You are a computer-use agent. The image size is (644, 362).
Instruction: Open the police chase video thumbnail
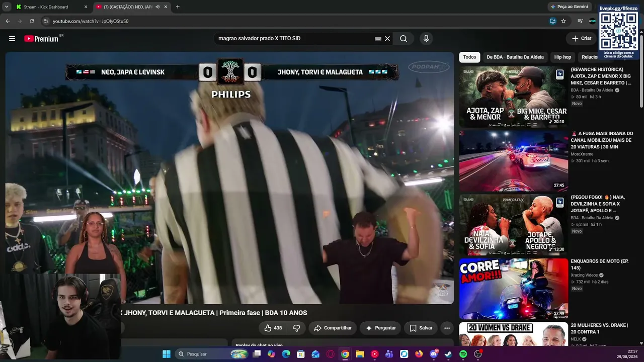point(513,161)
